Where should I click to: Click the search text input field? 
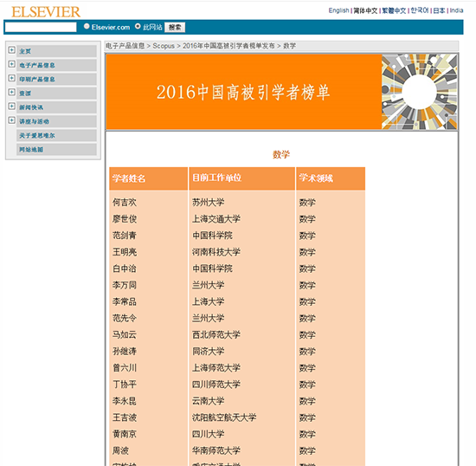click(x=41, y=27)
